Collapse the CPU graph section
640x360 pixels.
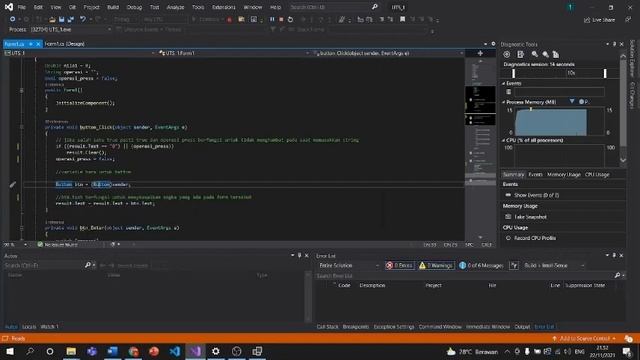coord(504,140)
